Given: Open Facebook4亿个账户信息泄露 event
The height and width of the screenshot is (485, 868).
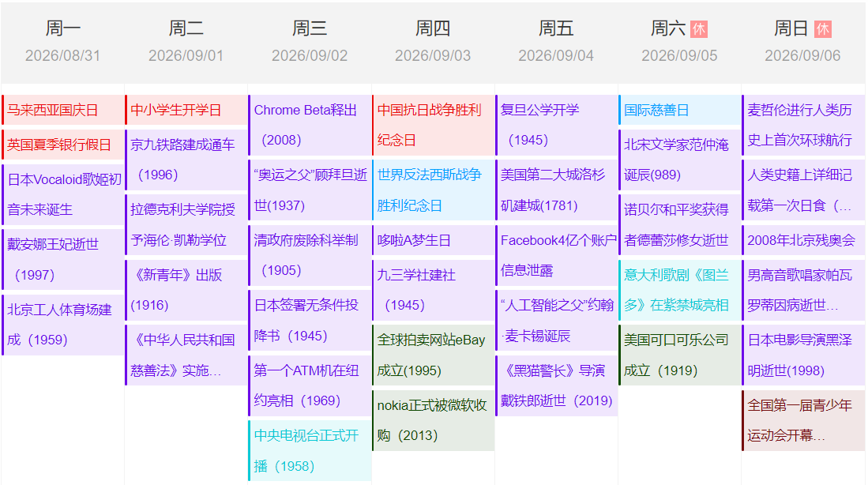Looking at the screenshot, I should coord(556,255).
